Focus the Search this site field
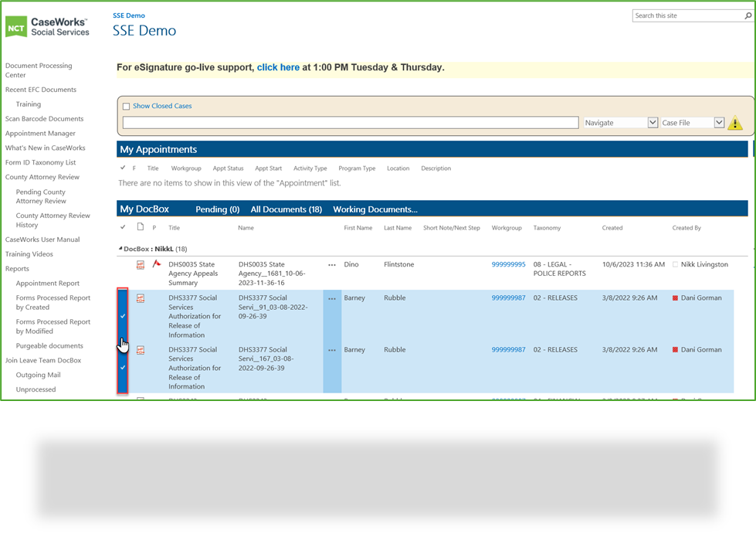756x537 pixels. coord(689,16)
